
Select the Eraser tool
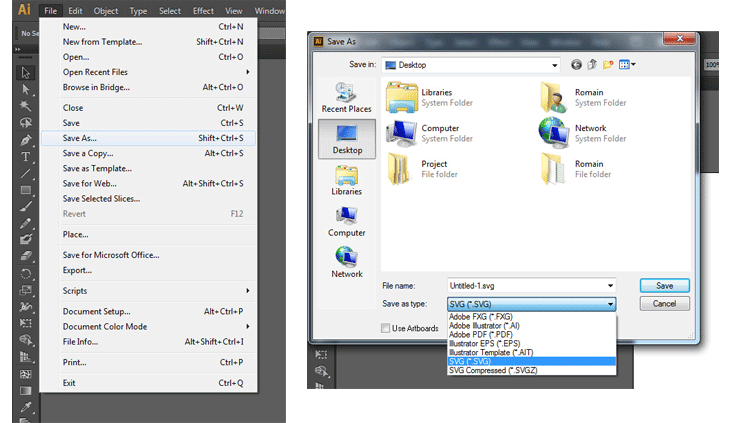click(25, 256)
